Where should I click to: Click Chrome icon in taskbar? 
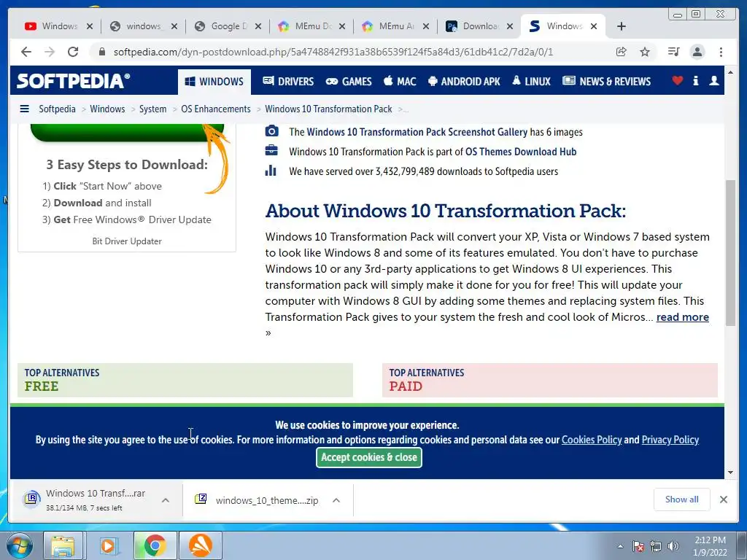(155, 545)
